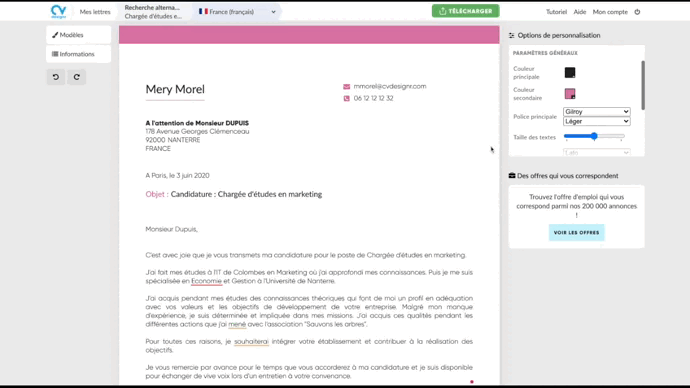Click the options panel scrollbar

[643, 85]
